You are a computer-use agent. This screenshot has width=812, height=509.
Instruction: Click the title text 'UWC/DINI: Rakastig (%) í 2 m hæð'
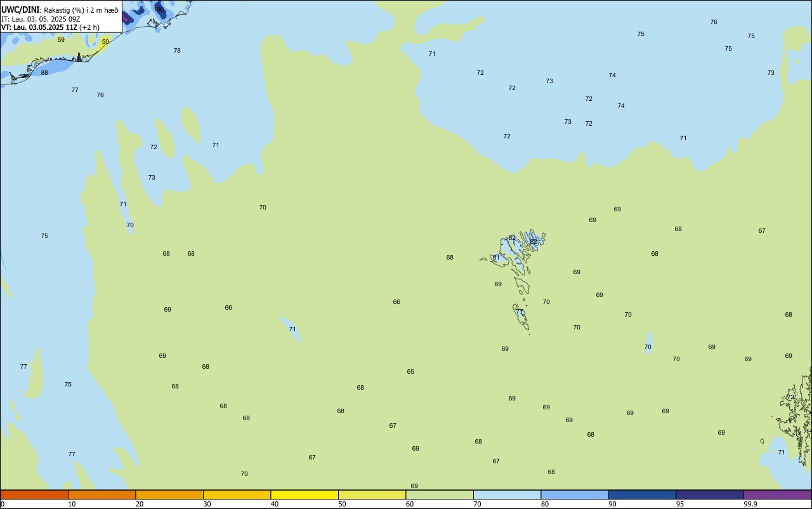pyautogui.click(x=60, y=10)
